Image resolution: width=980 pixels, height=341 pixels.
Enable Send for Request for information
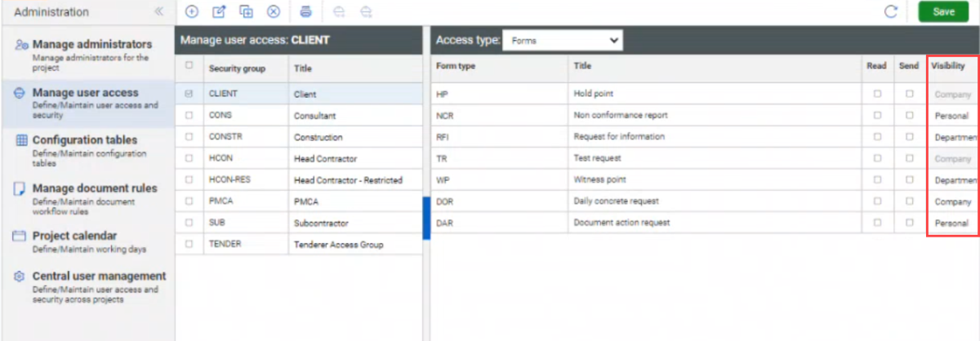pyautogui.click(x=909, y=137)
